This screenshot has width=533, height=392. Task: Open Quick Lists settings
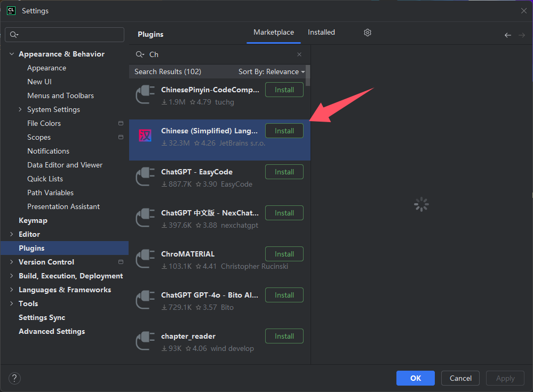(x=45, y=179)
